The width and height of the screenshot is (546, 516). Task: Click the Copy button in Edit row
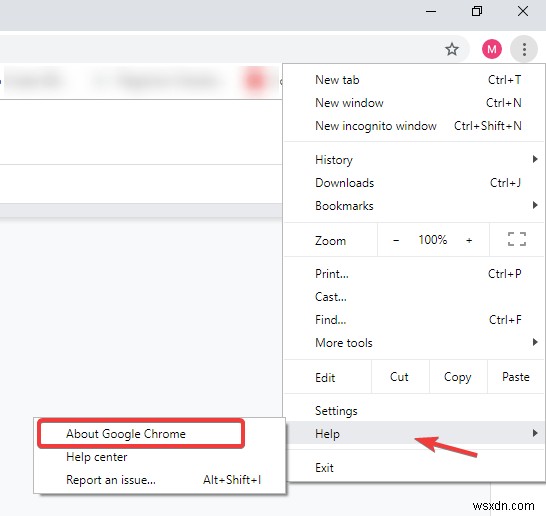tap(458, 377)
